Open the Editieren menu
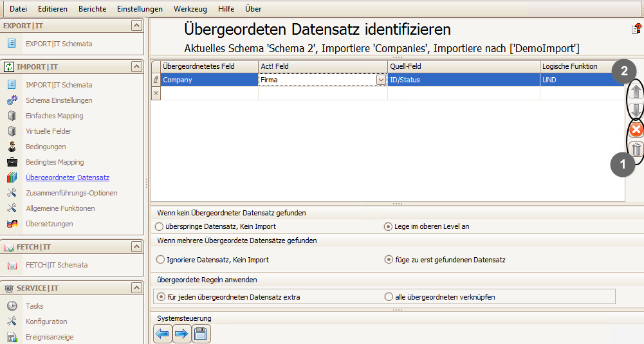Viewport: 644px width, 344px height. [x=53, y=8]
